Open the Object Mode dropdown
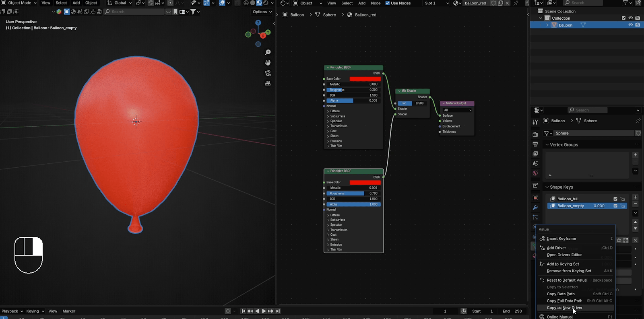The width and height of the screenshot is (644, 319). [x=19, y=3]
